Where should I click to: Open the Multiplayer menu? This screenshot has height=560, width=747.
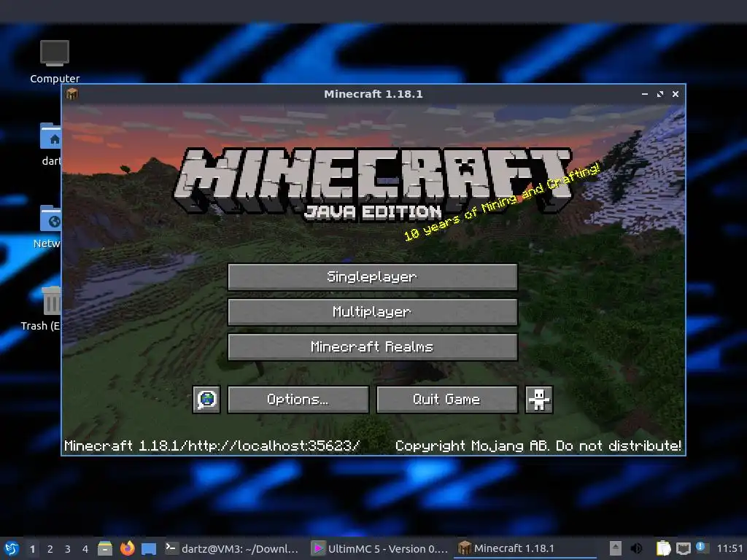pos(373,312)
